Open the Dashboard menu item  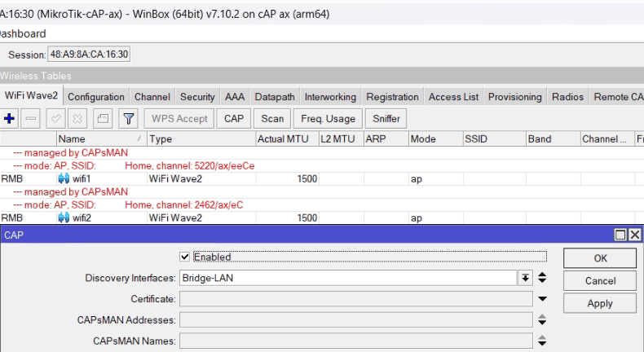tap(23, 33)
